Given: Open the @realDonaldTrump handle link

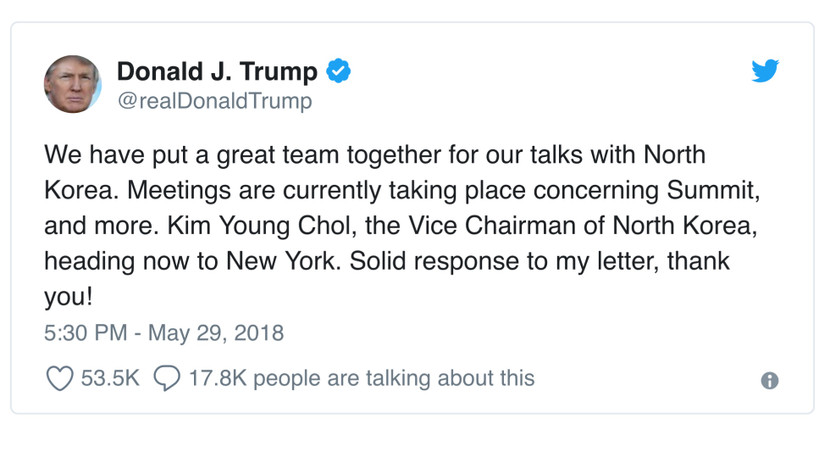Looking at the screenshot, I should coord(214,101).
